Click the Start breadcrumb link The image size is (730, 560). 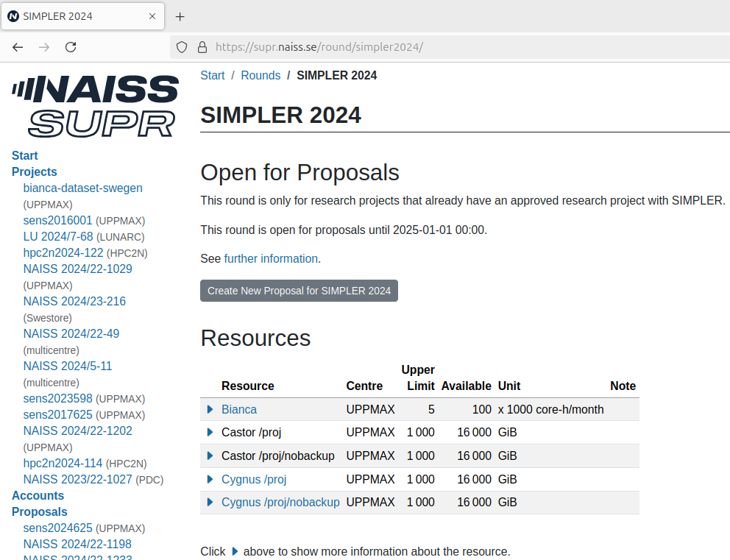click(x=213, y=75)
